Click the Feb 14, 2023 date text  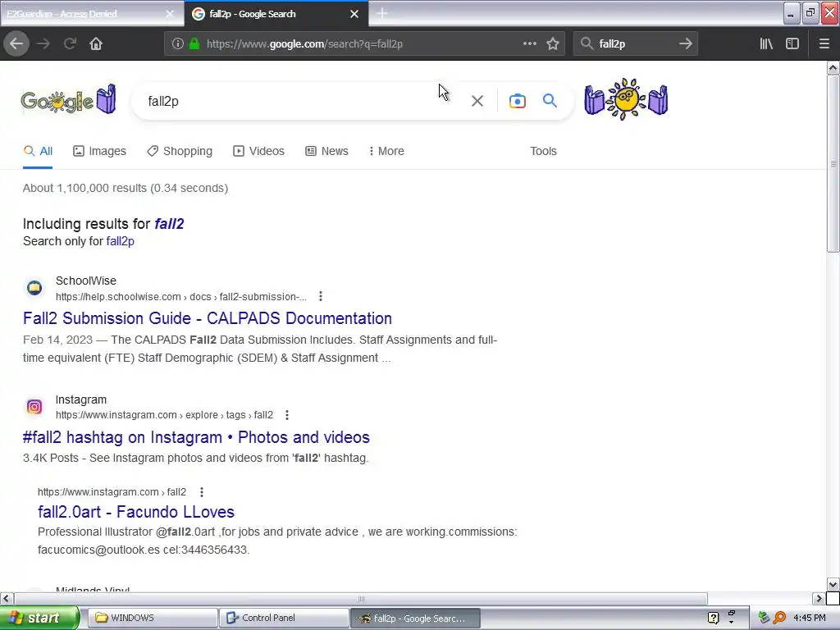point(58,340)
